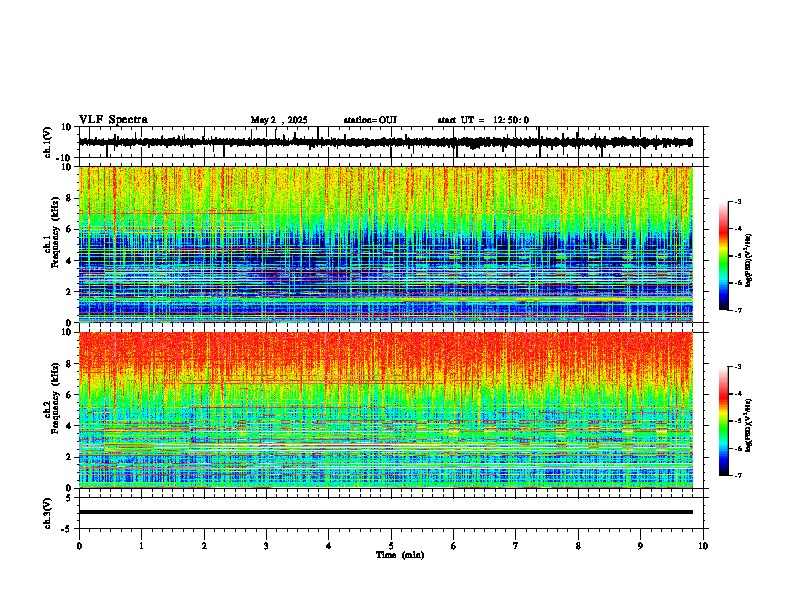Click tick label '9' on Time axis
This screenshot has height=612, width=792.
pyautogui.click(x=640, y=546)
